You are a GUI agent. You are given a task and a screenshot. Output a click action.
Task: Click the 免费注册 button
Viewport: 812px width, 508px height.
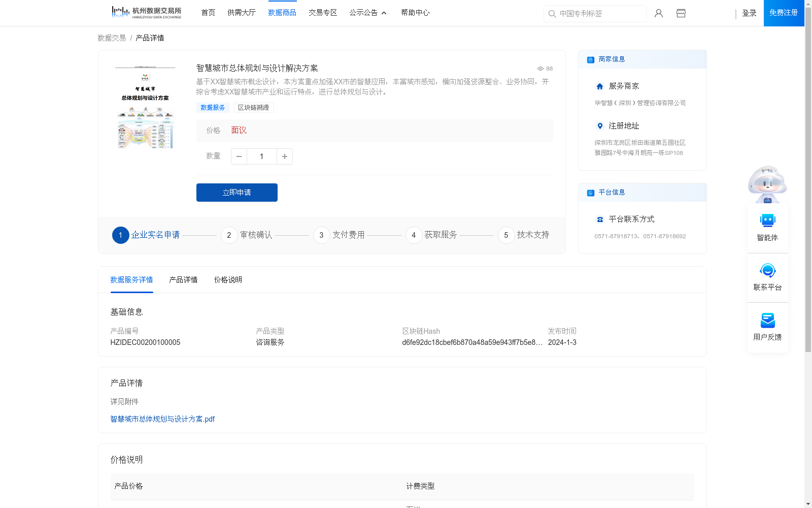[784, 13]
